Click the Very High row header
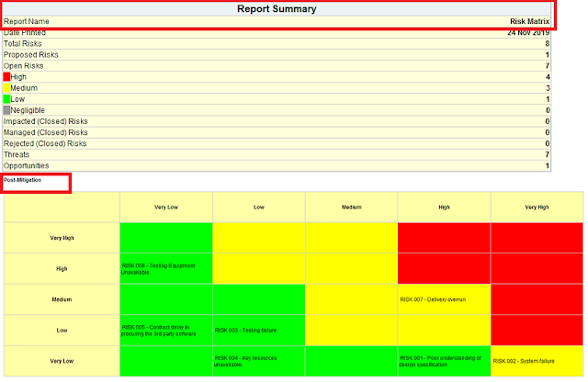The image size is (588, 382). pyautogui.click(x=62, y=238)
